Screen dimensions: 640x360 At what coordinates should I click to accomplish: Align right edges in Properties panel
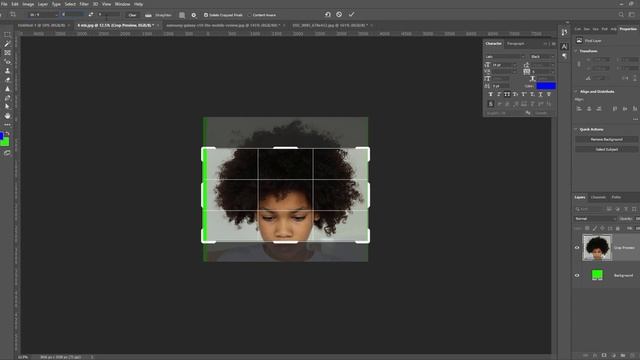coord(599,109)
